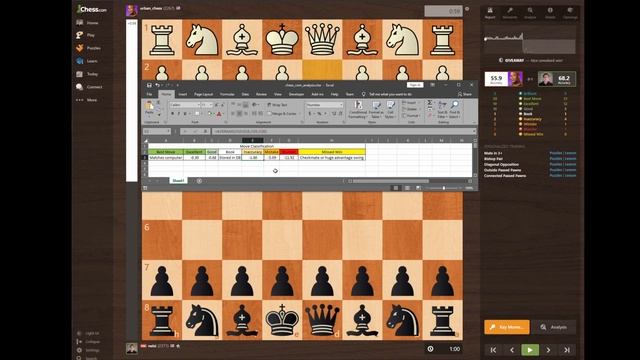Switch to Review ribbon tab
Viewport: 640px width, 360px height.
(261, 94)
